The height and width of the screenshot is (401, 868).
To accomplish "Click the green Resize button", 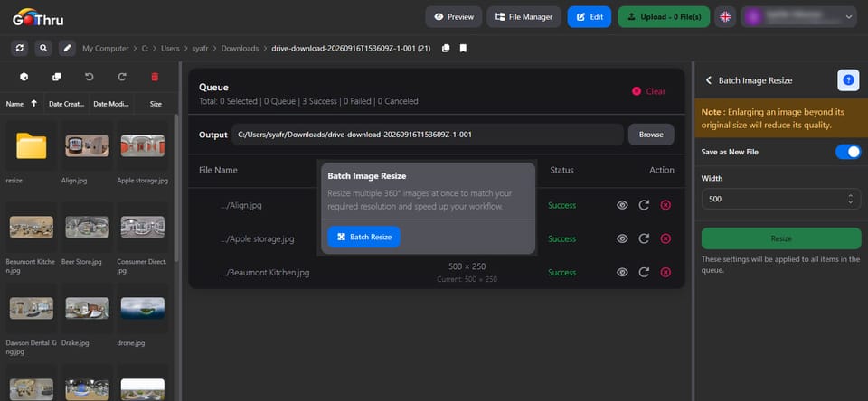I will pos(781,239).
